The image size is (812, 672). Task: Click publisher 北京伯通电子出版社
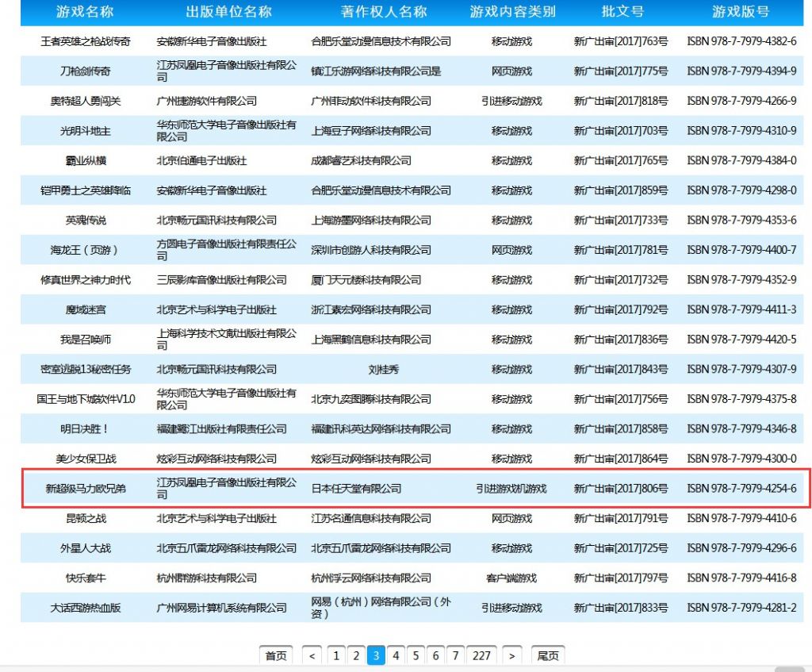[x=202, y=160]
